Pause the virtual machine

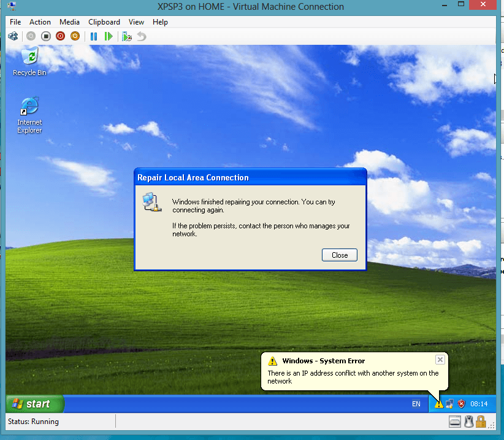[x=94, y=36]
